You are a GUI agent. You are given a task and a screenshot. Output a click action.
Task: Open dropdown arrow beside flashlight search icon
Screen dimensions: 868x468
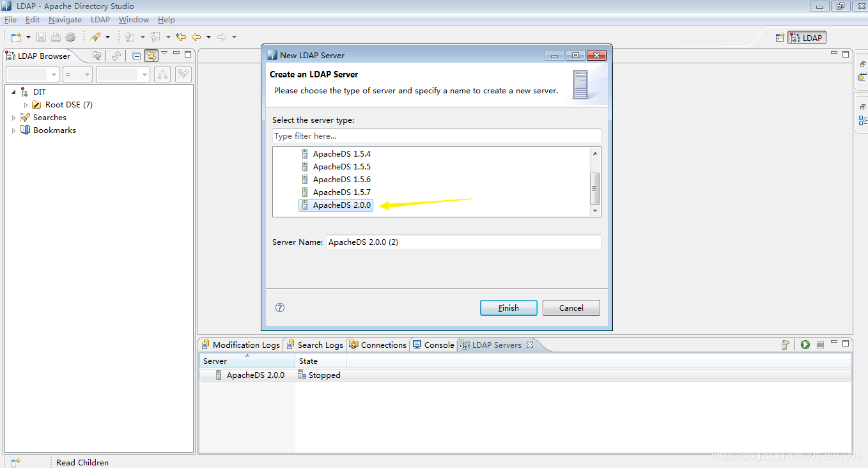[x=107, y=37]
